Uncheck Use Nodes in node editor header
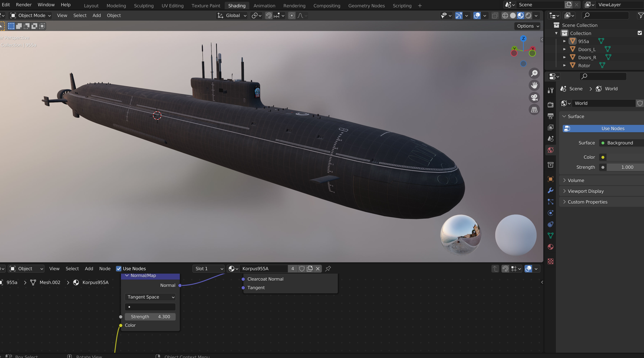The height and width of the screenshot is (358, 644). pyautogui.click(x=119, y=269)
